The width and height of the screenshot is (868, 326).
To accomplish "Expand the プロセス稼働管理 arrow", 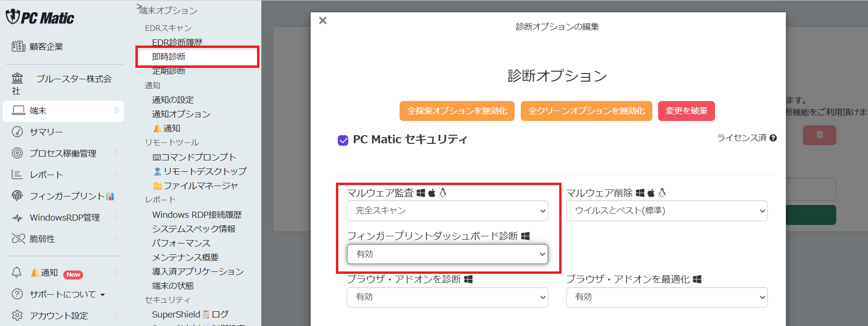I will (x=117, y=153).
